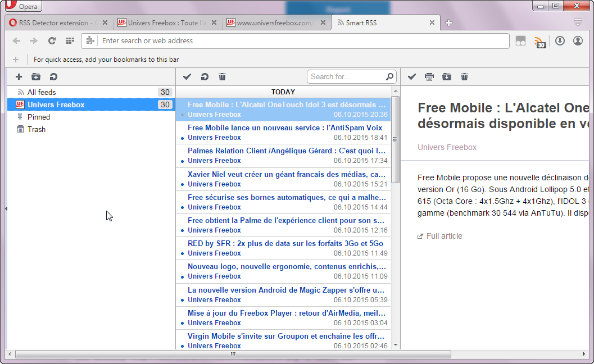Add a bookmark with bookmarks bar plus
Screen dimensions: 594x364
[16, 60]
